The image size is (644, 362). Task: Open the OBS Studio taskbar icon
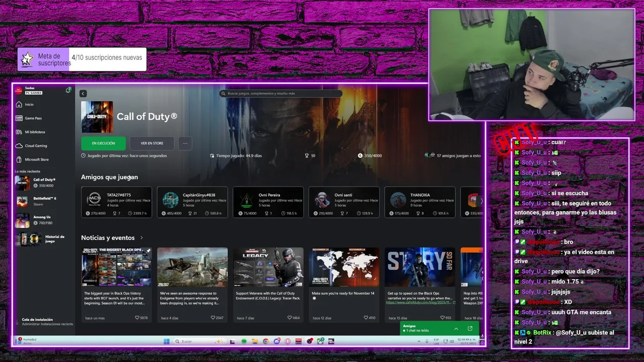point(309,341)
